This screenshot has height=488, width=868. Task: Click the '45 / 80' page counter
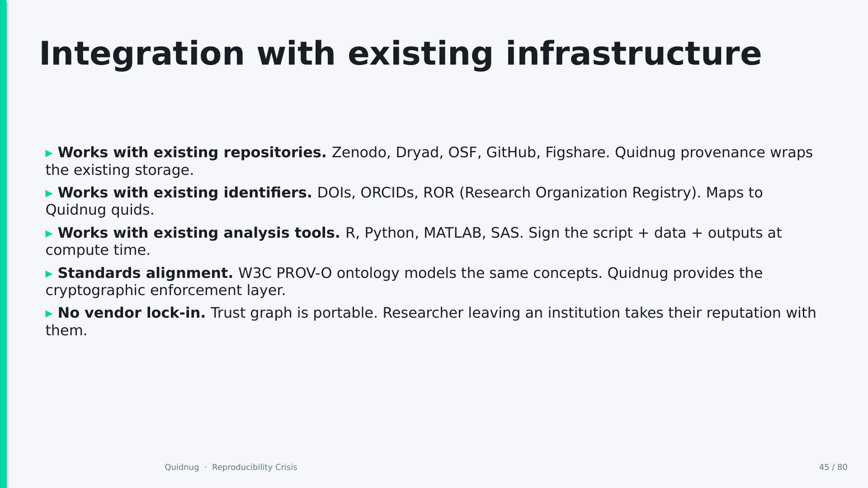click(833, 467)
